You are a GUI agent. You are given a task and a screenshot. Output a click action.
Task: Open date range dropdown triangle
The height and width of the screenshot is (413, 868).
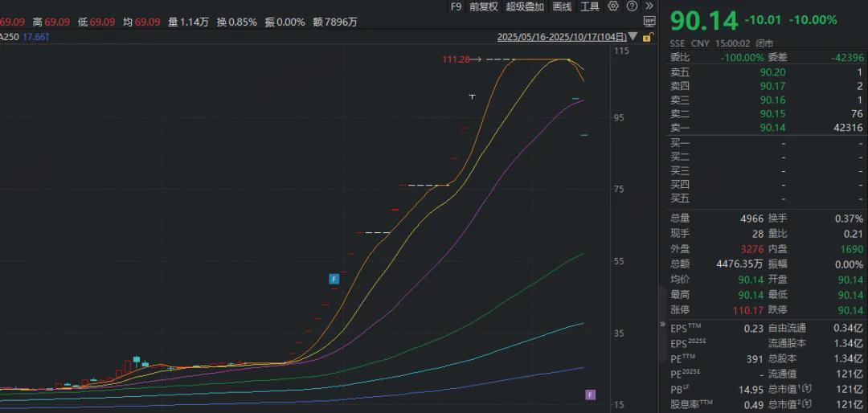[633, 37]
